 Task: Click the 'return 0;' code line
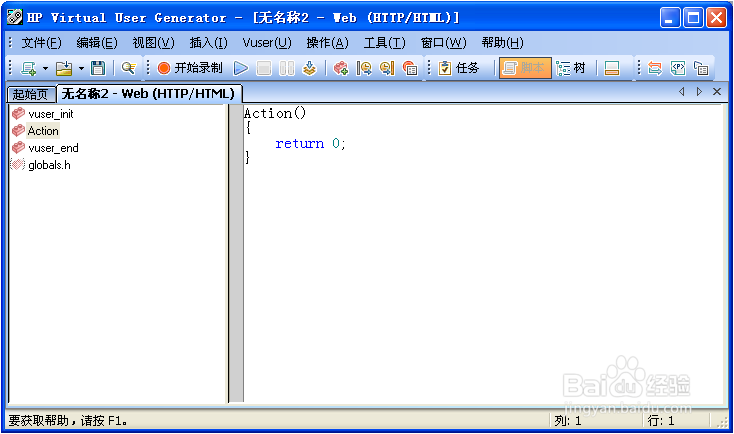pos(310,144)
